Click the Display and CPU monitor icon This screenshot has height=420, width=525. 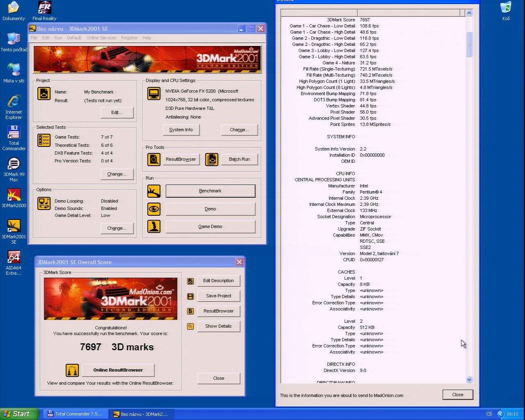click(x=154, y=94)
